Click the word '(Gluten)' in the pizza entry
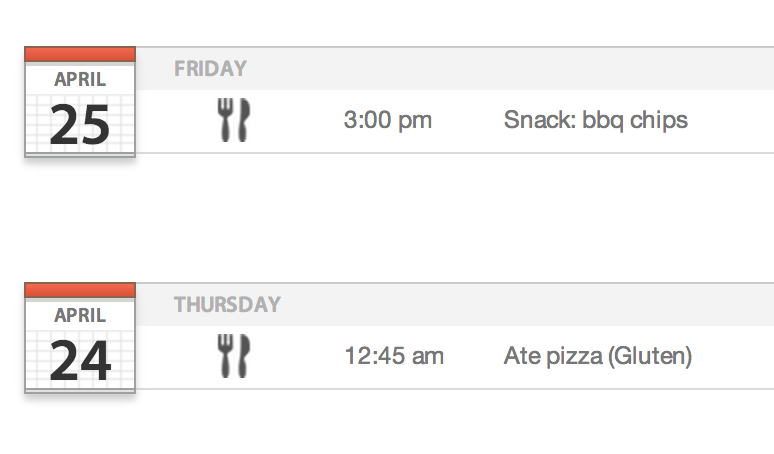The image size is (774, 454). coord(650,356)
